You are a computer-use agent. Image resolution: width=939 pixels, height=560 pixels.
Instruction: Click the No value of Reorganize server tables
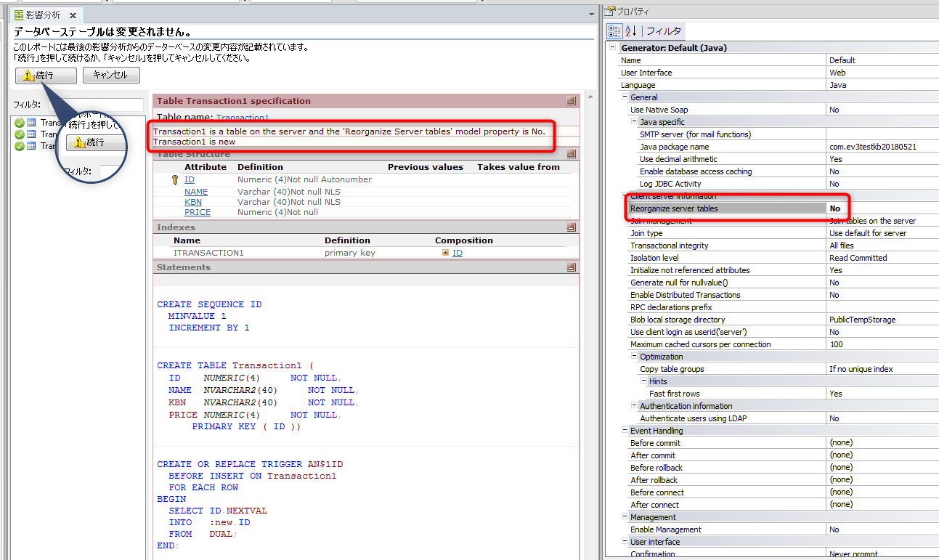[x=835, y=208]
